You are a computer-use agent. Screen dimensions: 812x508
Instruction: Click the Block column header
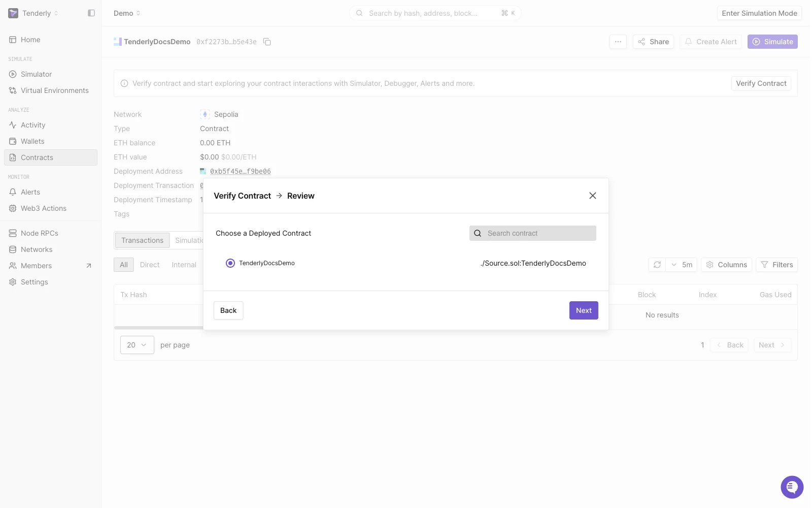tap(647, 295)
